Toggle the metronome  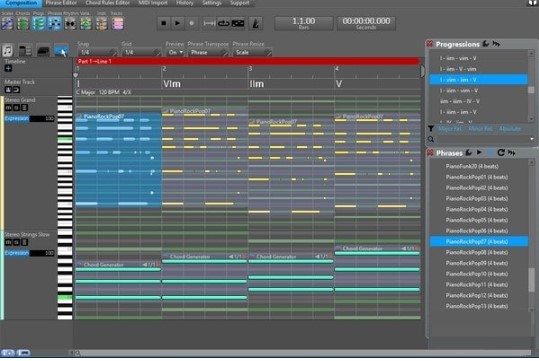[x=256, y=23]
